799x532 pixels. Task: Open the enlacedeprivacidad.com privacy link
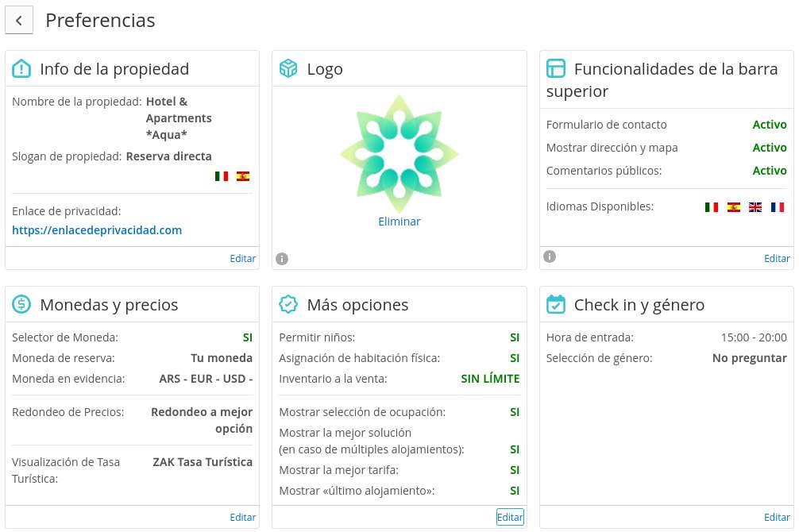pyautogui.click(x=97, y=230)
